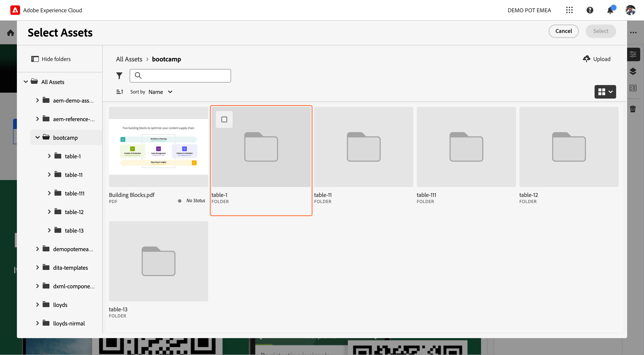644x355 pixels.
Task: Select the dxml-compone... tree folder
Action: pyautogui.click(x=73, y=286)
